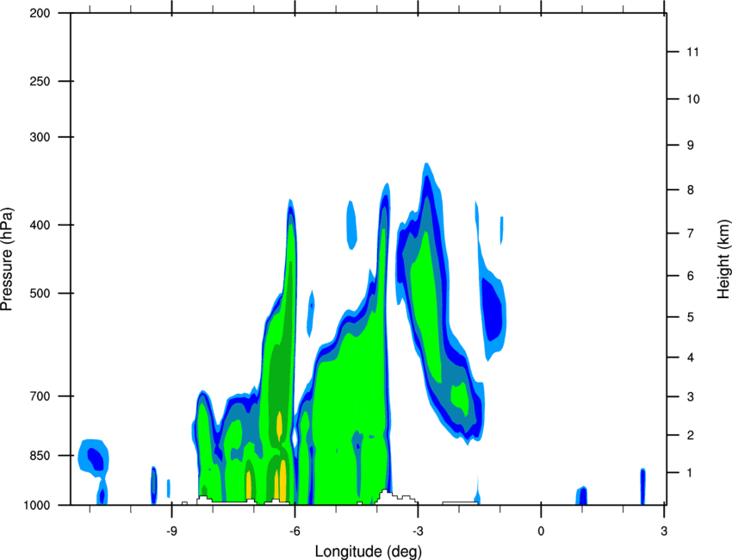Click the "Pressure (hPa)" axis title

(7, 259)
